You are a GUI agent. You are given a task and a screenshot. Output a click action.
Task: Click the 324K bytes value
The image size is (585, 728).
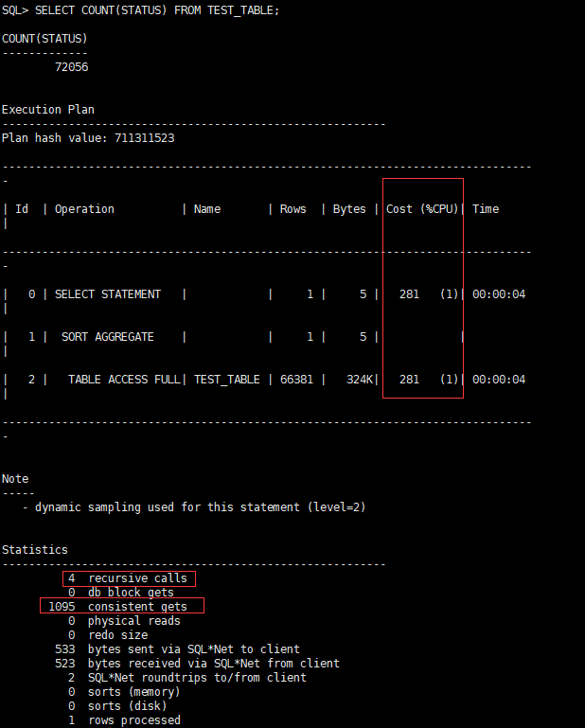point(360,380)
